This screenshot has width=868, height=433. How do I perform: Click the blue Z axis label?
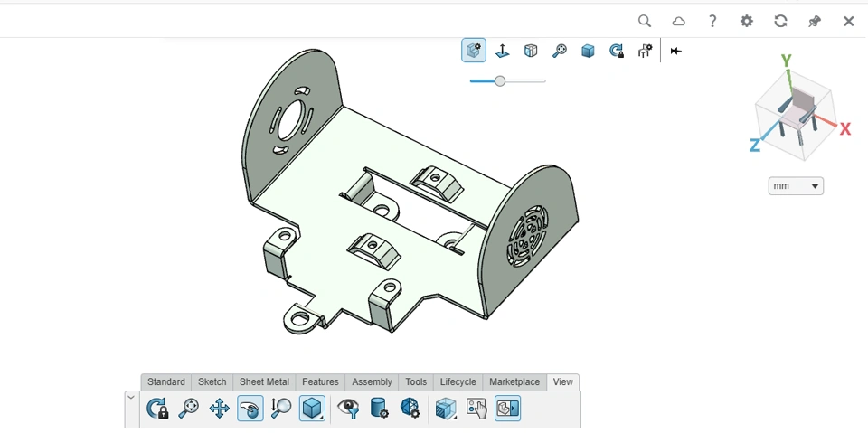click(754, 146)
